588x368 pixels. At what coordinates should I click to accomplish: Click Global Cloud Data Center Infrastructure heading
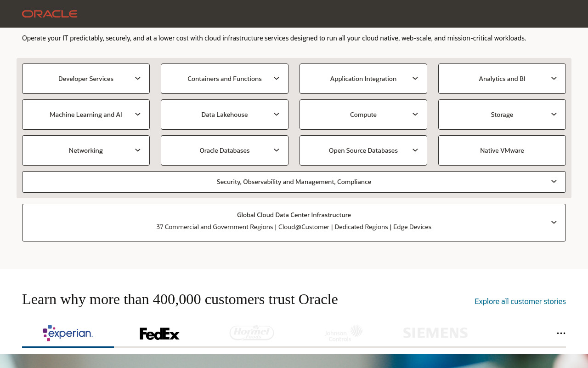294,215
